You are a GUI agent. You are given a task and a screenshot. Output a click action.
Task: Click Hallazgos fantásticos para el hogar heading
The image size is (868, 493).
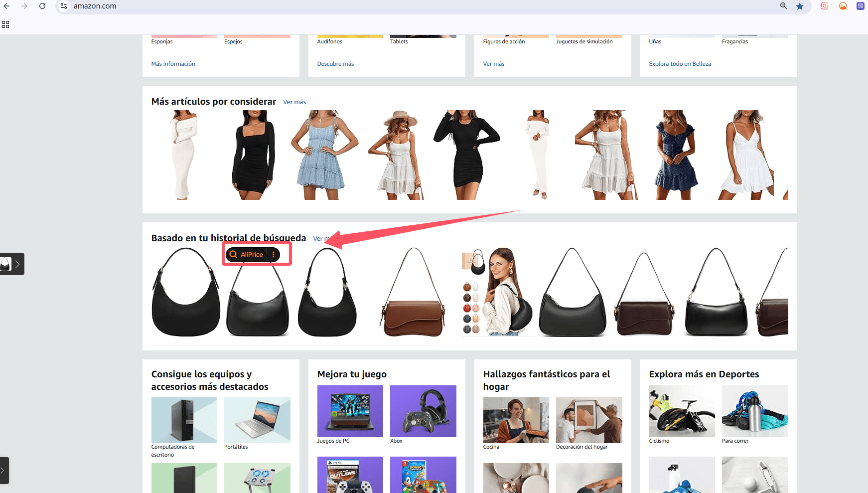(x=547, y=380)
